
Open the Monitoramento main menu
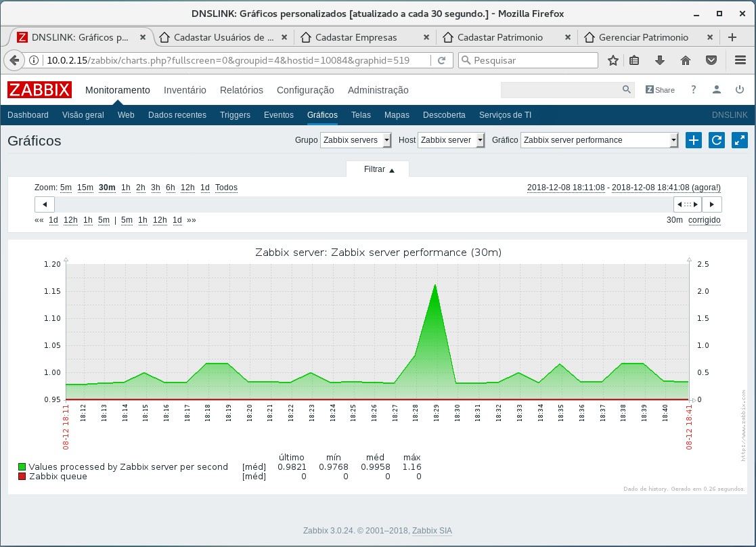[118, 90]
